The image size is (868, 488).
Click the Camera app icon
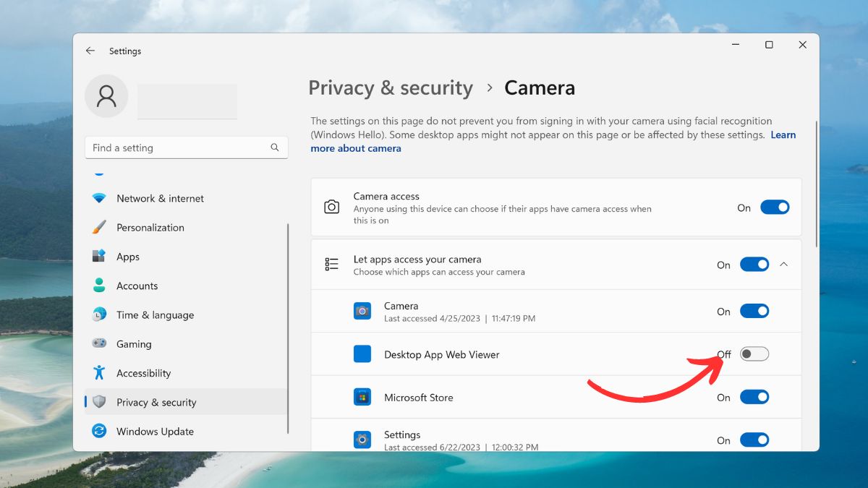click(x=362, y=312)
